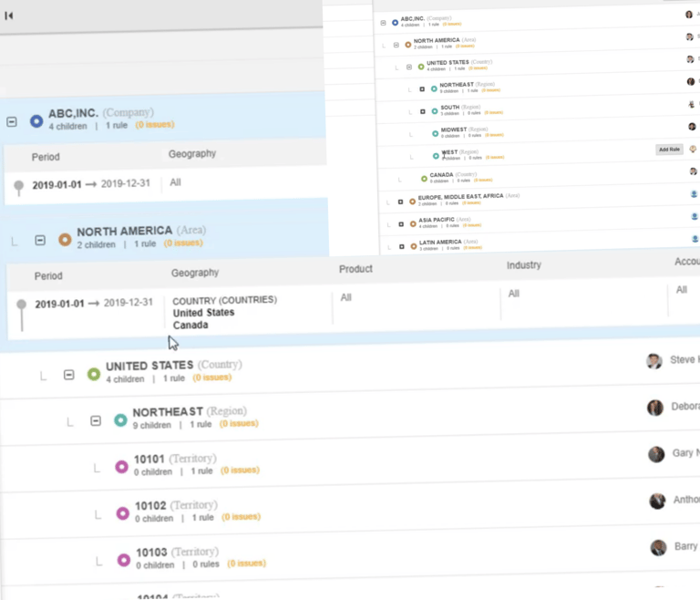Click 'Canada' in geography rule cell
Screen dimensions: 700x600
(x=190, y=326)
